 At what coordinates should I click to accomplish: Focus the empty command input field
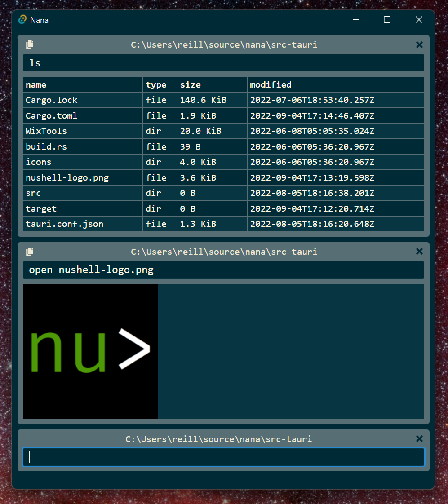(223, 457)
